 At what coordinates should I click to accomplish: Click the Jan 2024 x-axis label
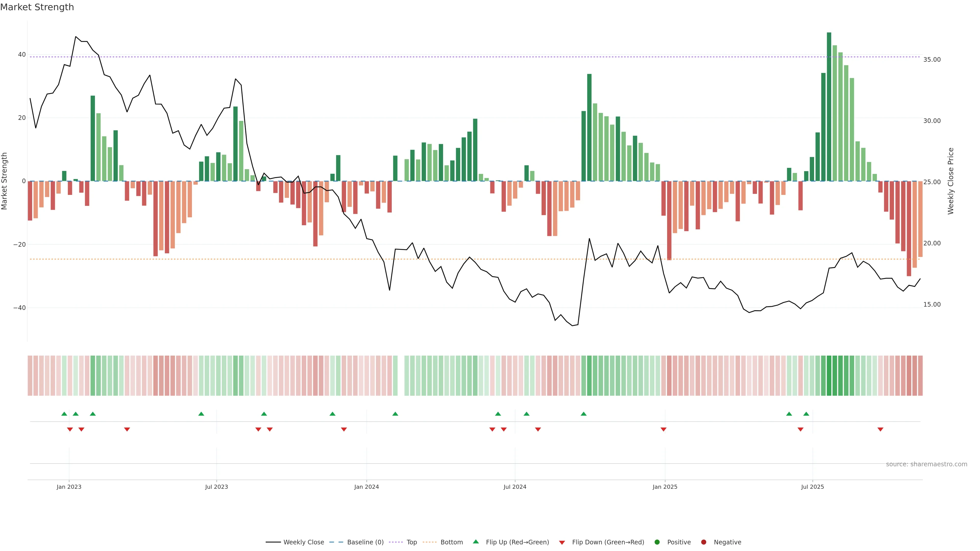366,487
